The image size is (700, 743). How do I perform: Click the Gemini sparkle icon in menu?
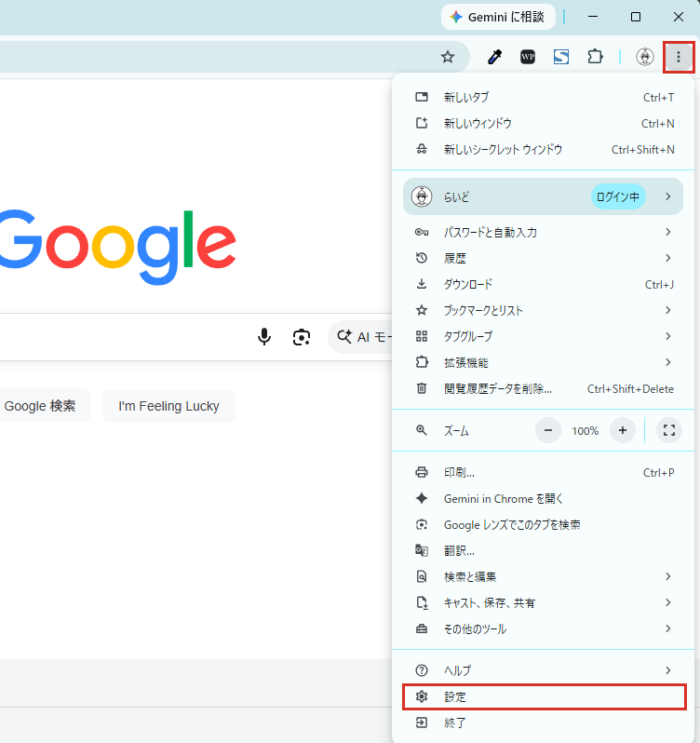coord(422,498)
